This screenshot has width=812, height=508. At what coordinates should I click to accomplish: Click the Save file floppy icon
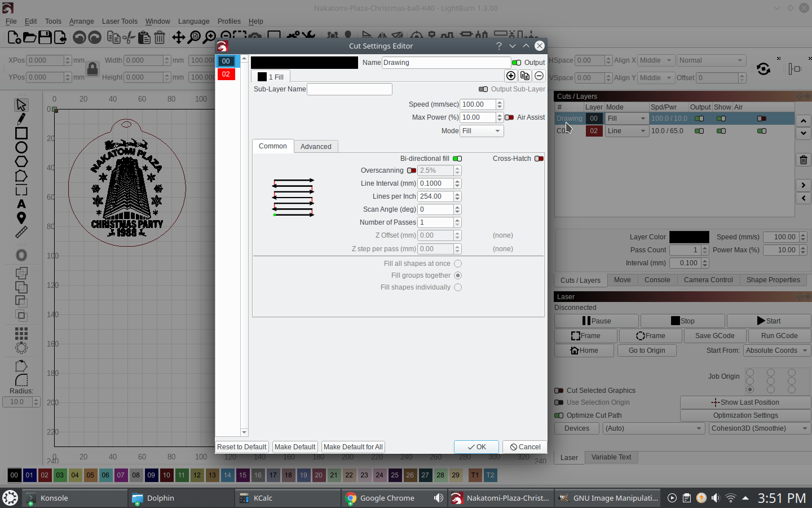coord(45,38)
